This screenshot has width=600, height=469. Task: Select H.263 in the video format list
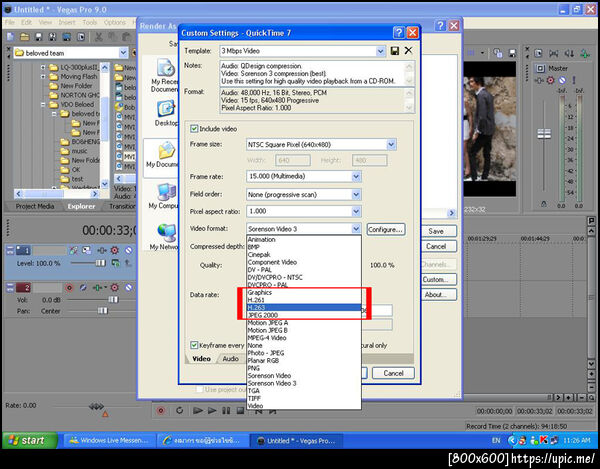304,308
